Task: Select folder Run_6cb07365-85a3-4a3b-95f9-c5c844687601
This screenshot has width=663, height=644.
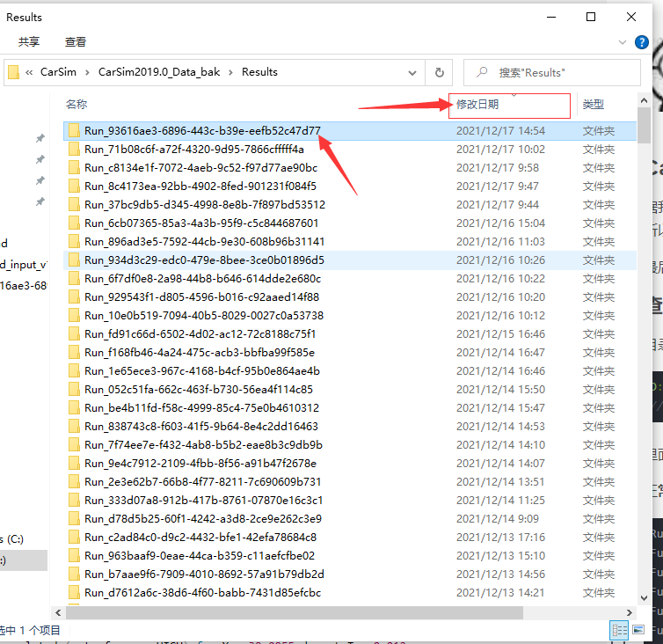Action: (x=350, y=223)
